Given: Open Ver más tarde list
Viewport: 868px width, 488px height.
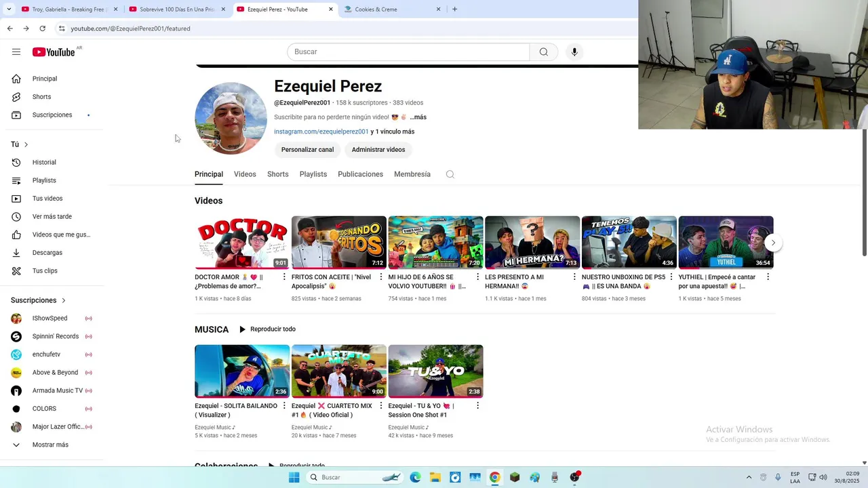Looking at the screenshot, I should point(52,217).
